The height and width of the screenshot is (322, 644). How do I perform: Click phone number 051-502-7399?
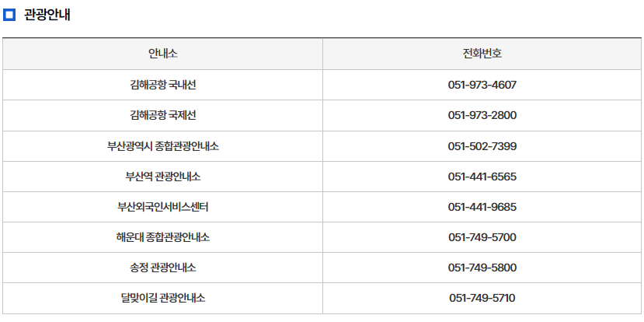482,146
